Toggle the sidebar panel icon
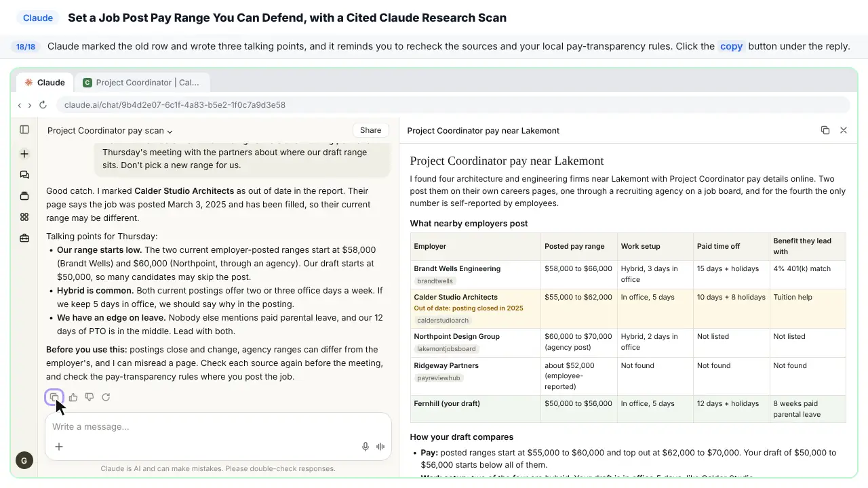The image size is (868, 488). coord(24,129)
